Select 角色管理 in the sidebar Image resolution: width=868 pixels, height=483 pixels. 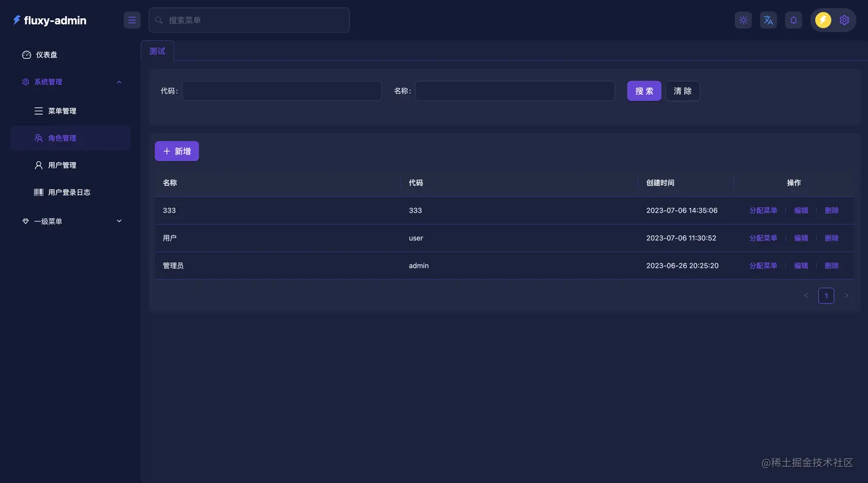pyautogui.click(x=71, y=138)
